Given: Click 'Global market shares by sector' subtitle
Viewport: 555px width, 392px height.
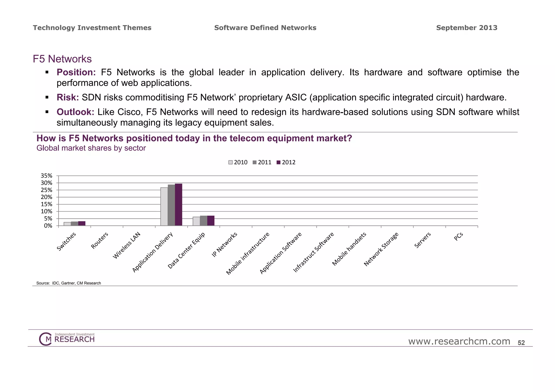Looking at the screenshot, I should pyautogui.click(x=91, y=148).
